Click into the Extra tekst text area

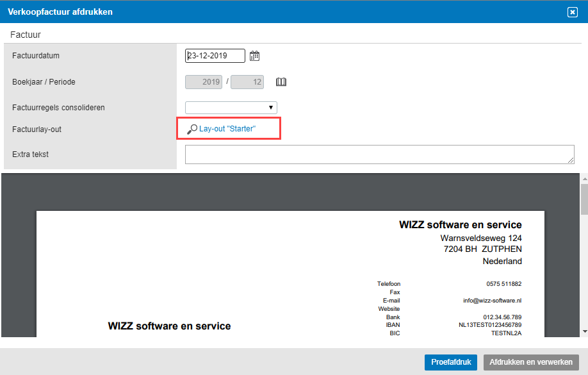[379, 154]
